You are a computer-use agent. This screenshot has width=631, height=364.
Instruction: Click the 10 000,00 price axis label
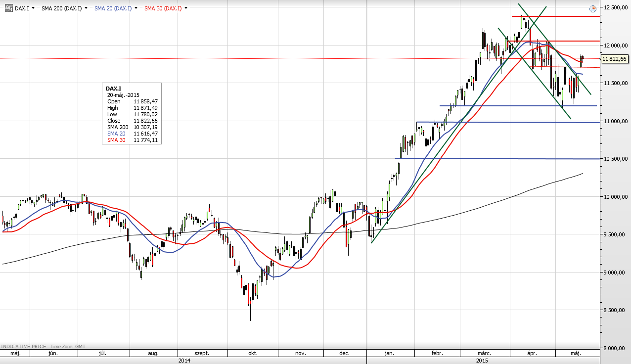coord(616,197)
